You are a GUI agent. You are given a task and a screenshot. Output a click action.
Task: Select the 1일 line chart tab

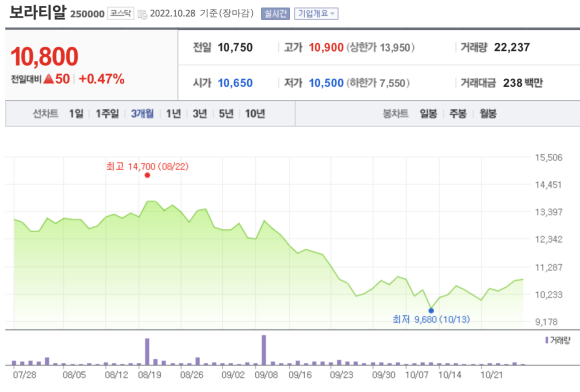tap(76, 114)
